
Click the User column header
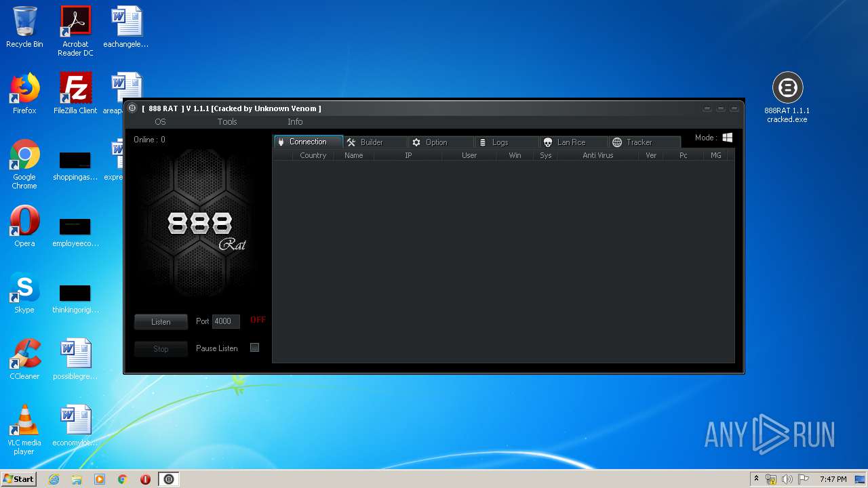(469, 155)
